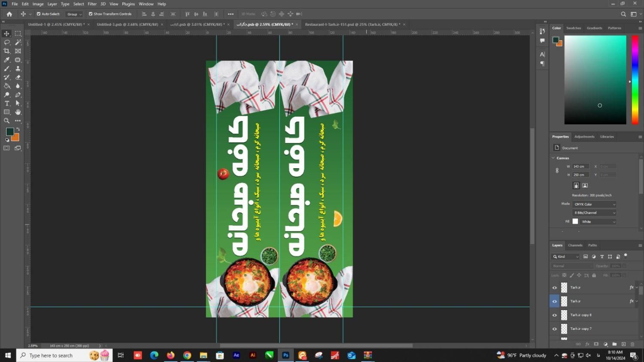644x362 pixels.
Task: Switch to the Channels tab
Action: click(x=575, y=245)
